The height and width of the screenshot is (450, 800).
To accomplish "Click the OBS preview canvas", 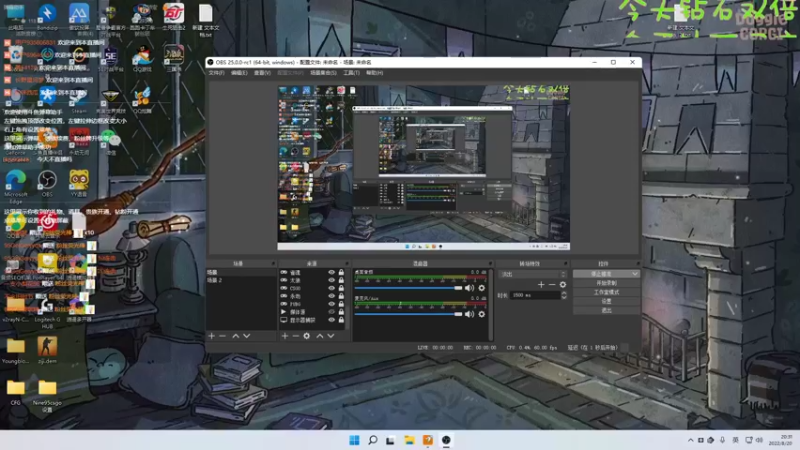I will click(423, 168).
